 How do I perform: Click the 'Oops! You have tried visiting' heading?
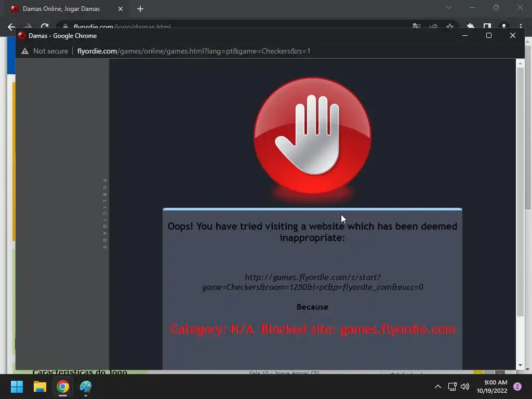(x=312, y=232)
